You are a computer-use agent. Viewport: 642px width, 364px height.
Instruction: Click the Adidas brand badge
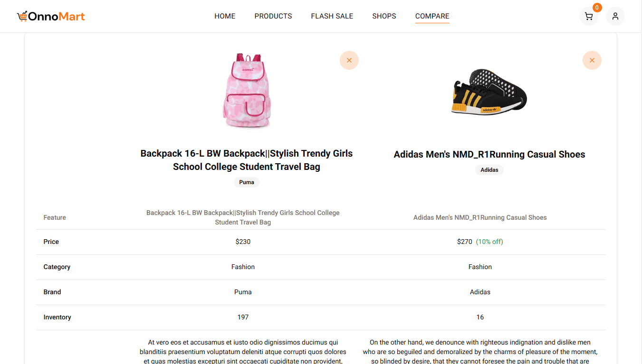tap(489, 169)
